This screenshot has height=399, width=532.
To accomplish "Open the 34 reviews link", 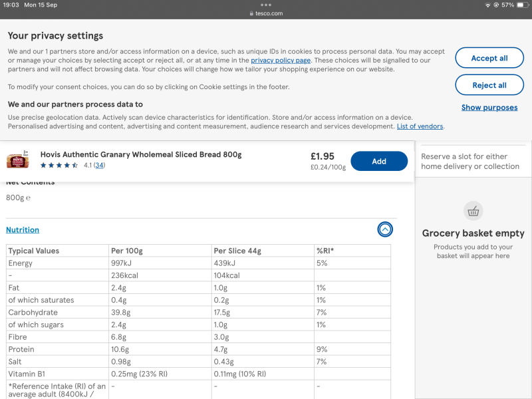I will click(x=99, y=166).
